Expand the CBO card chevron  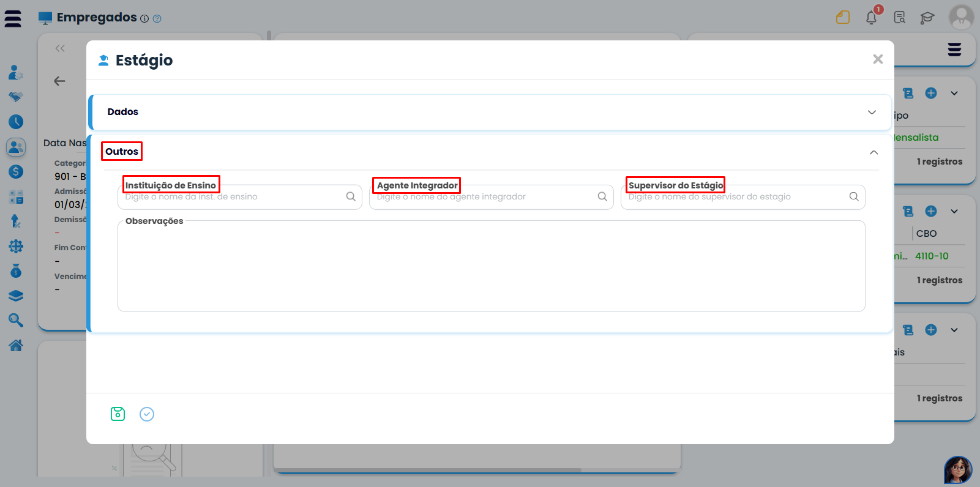click(x=954, y=211)
